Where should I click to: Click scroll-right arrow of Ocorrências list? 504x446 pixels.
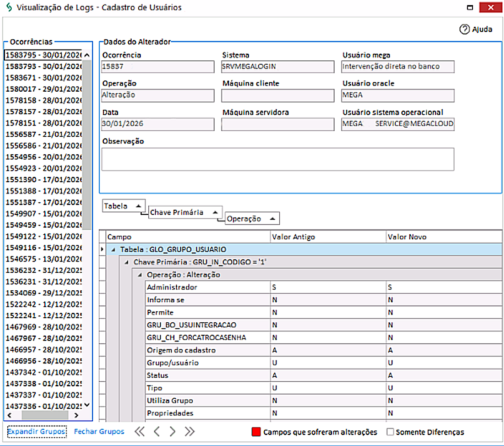click(76, 415)
